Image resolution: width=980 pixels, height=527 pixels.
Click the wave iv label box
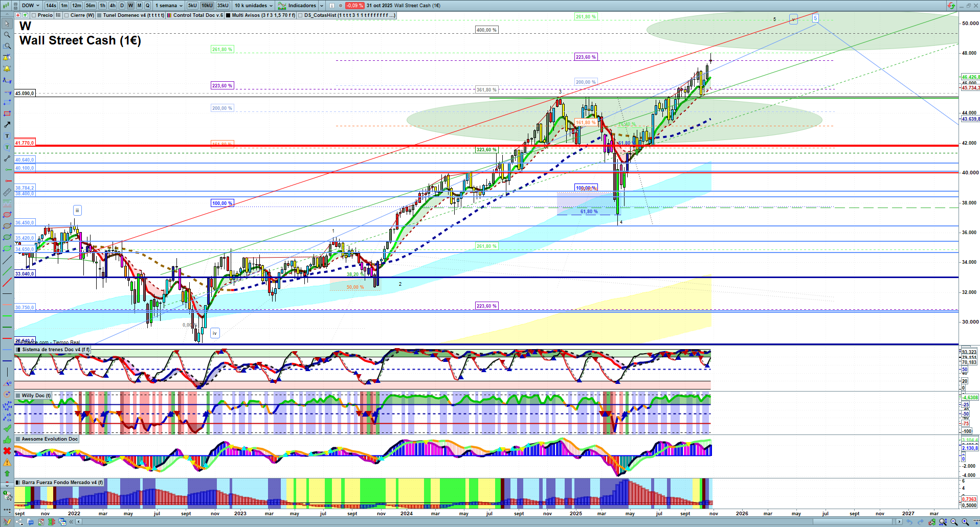pyautogui.click(x=215, y=333)
